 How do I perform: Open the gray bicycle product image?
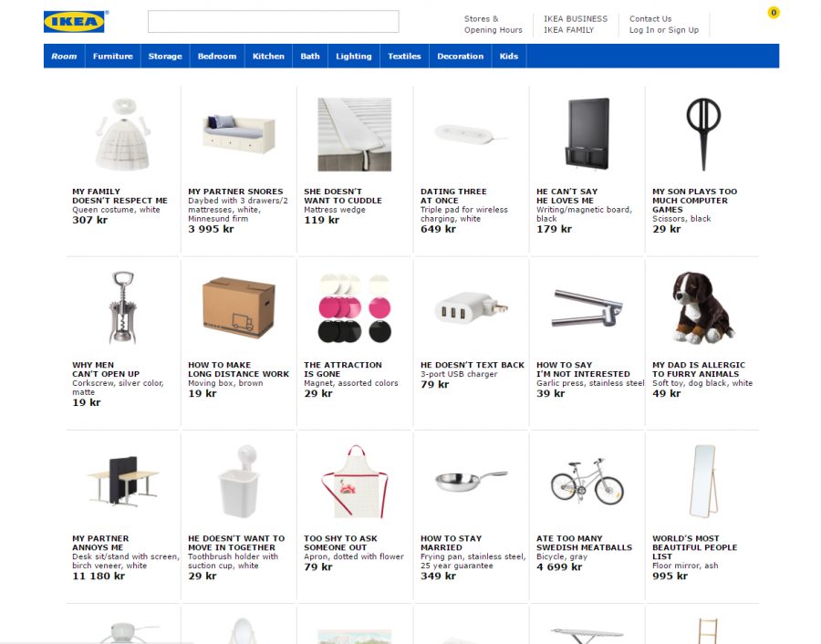tap(587, 481)
